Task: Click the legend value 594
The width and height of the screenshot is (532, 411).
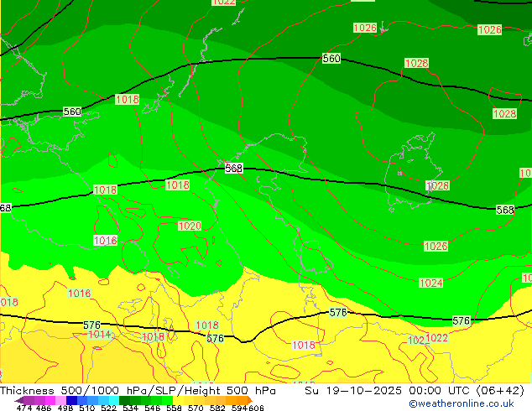Action: 239,408
